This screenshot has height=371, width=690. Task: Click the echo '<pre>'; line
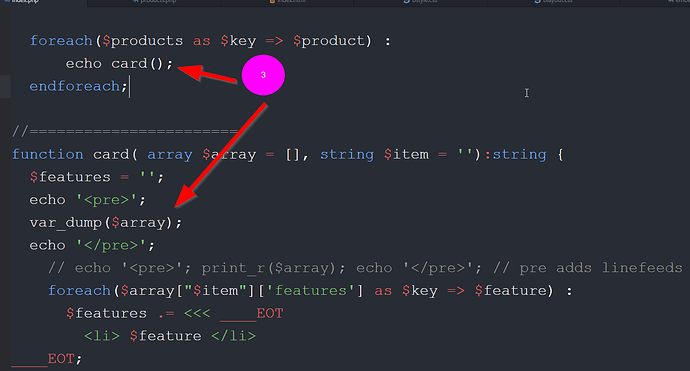pos(88,200)
